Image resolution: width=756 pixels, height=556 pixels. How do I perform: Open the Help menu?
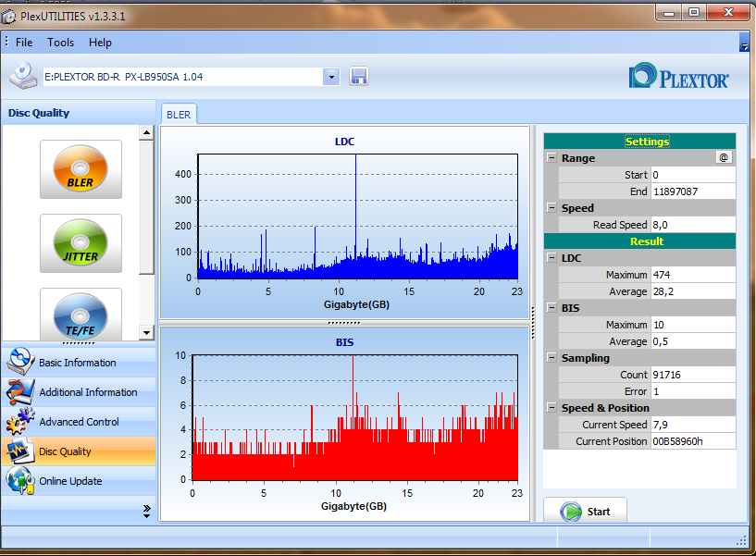[100, 43]
